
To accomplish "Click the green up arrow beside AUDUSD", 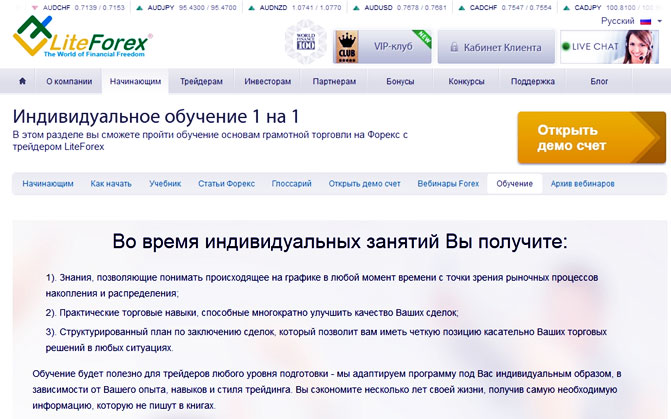I will [356, 8].
